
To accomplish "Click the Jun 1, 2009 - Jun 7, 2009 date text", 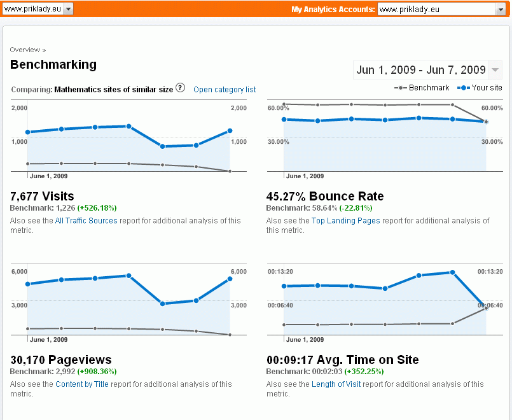I will point(420,70).
